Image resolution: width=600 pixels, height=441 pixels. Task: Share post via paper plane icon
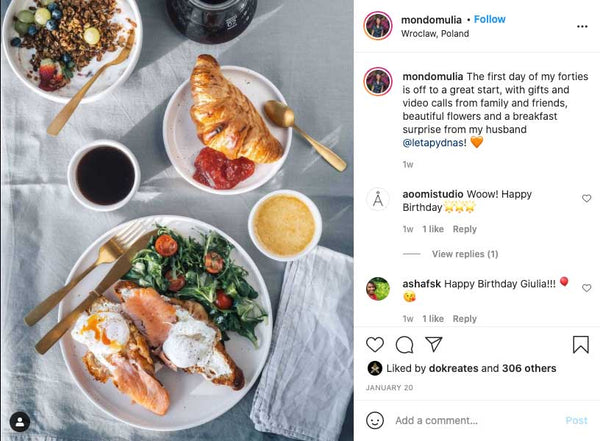click(434, 344)
